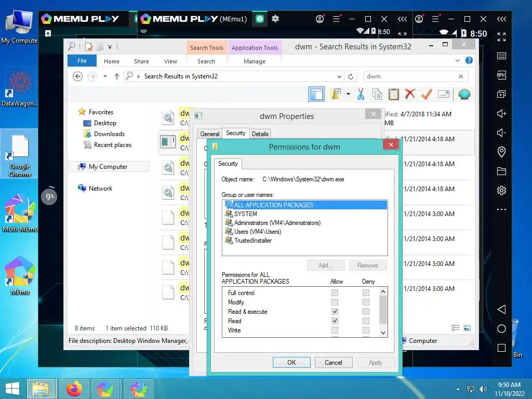Switch to the Details tab in dwm Properties
Image resolution: width=532 pixels, height=399 pixels.
[260, 134]
